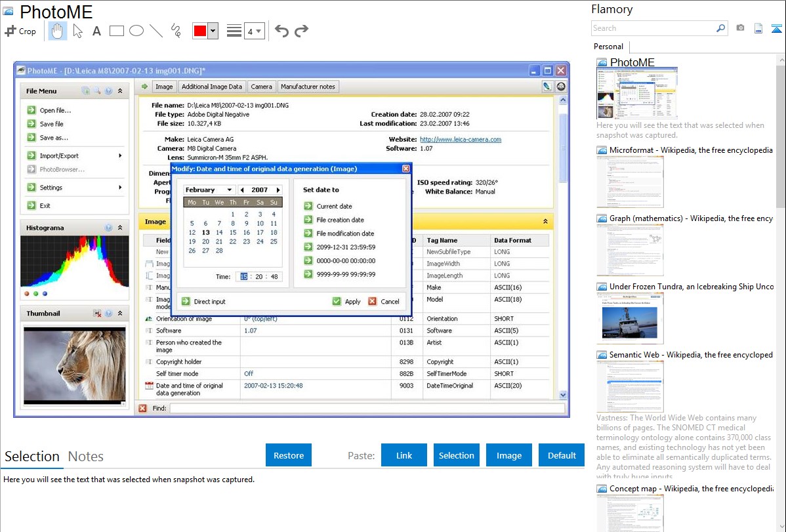786x532 pixels.
Task: Undo the last edit
Action: [x=281, y=31]
